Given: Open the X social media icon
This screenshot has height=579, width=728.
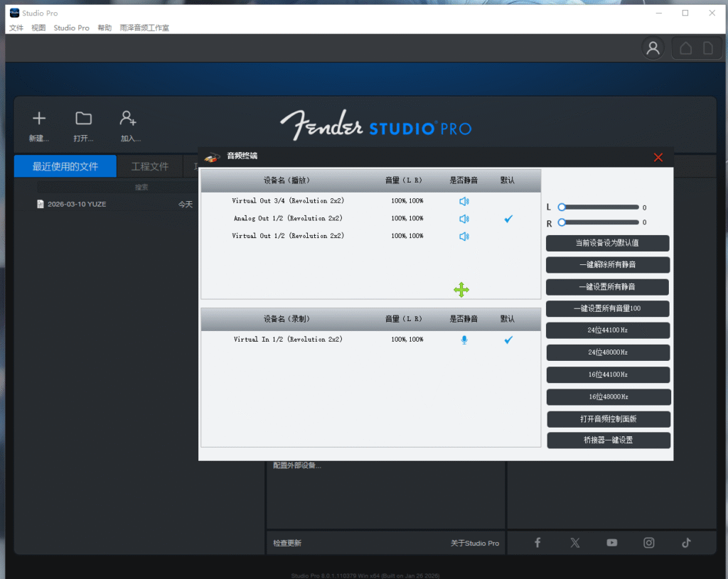Looking at the screenshot, I should coord(574,542).
